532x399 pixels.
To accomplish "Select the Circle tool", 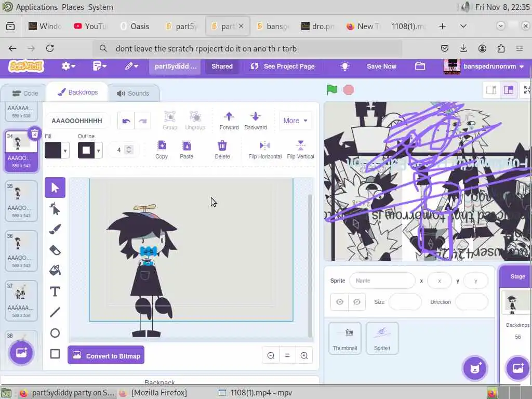I will (x=55, y=333).
